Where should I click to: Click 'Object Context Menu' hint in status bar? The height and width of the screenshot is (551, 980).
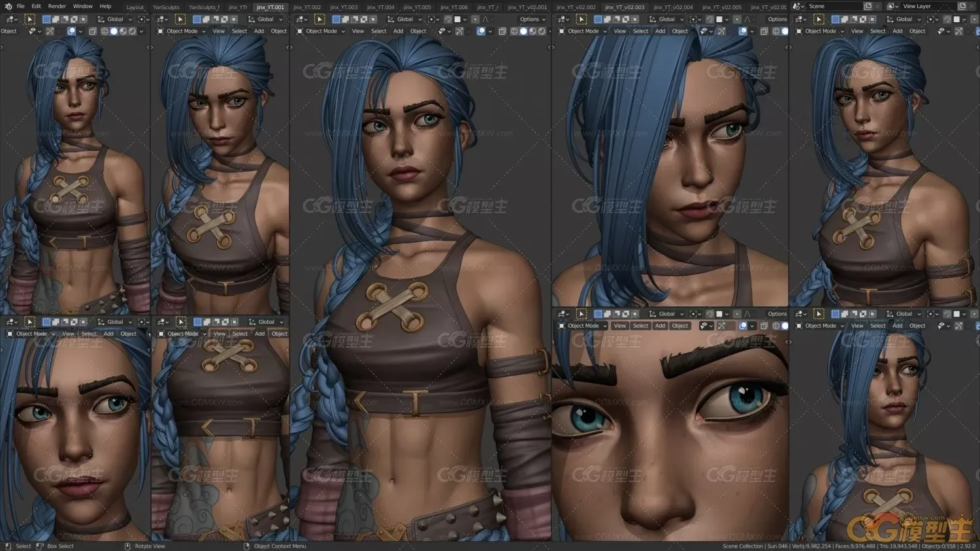pyautogui.click(x=280, y=546)
